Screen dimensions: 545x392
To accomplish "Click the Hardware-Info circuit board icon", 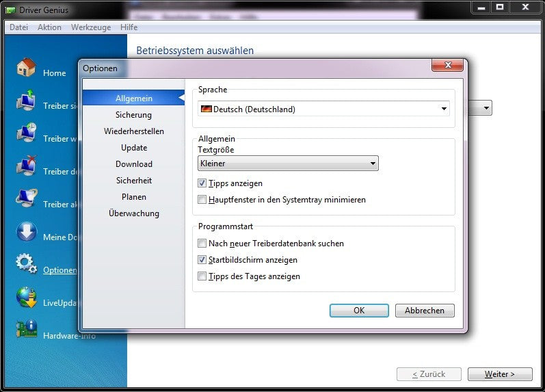I will tap(27, 329).
